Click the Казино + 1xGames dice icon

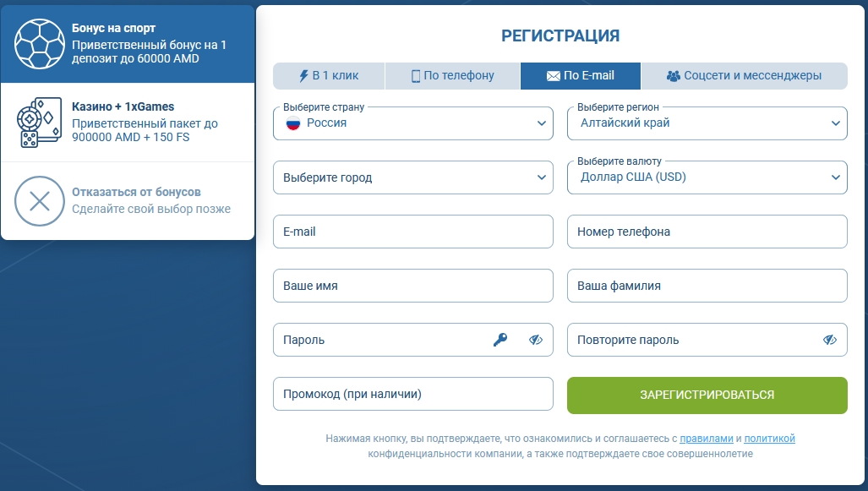pos(39,118)
